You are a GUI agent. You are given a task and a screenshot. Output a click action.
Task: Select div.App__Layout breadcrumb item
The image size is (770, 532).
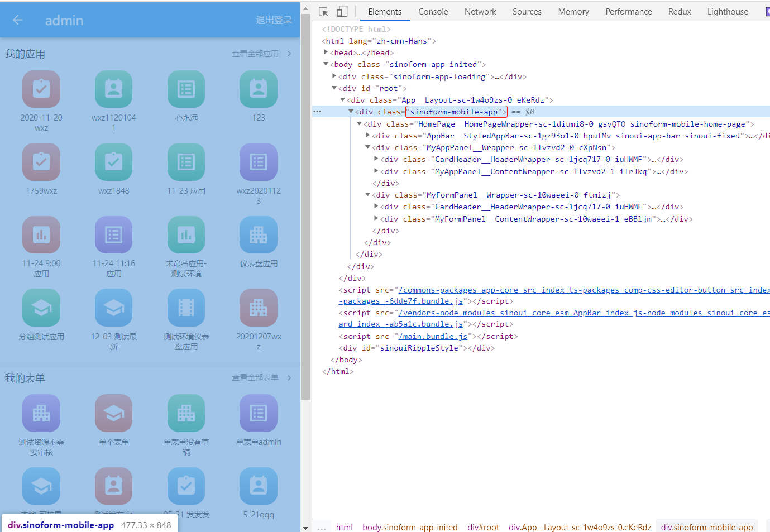point(580,527)
